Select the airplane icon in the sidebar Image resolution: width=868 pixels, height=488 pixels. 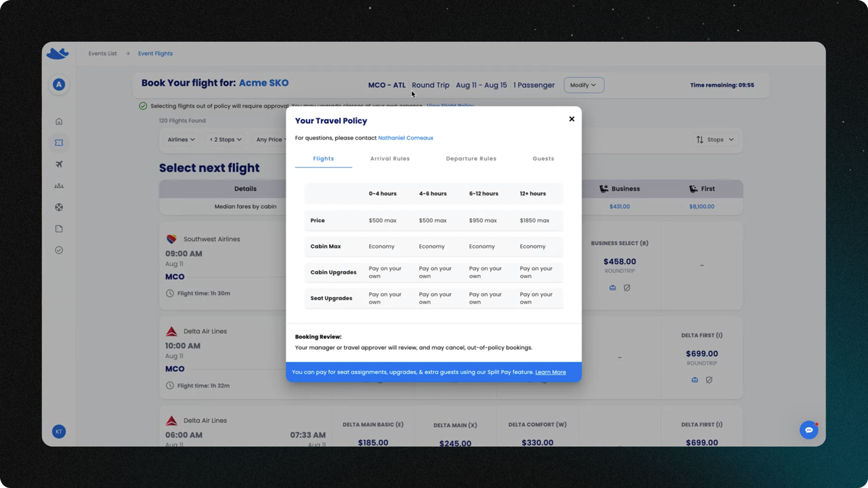pyautogui.click(x=59, y=164)
